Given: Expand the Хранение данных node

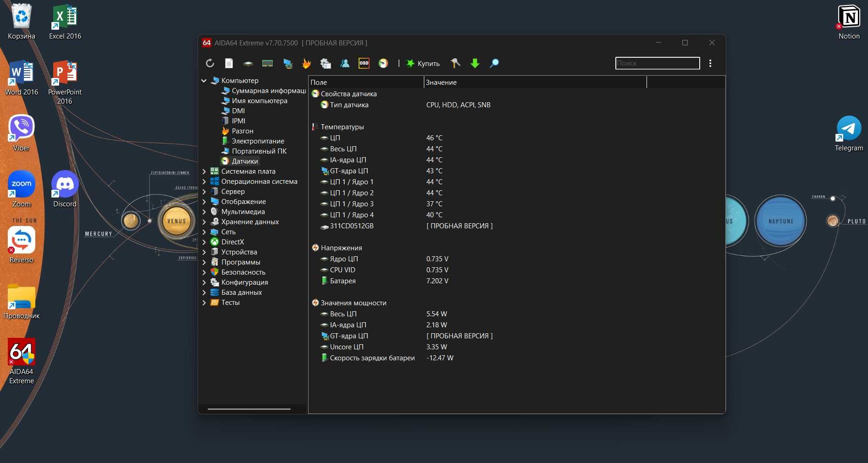Looking at the screenshot, I should coord(204,222).
